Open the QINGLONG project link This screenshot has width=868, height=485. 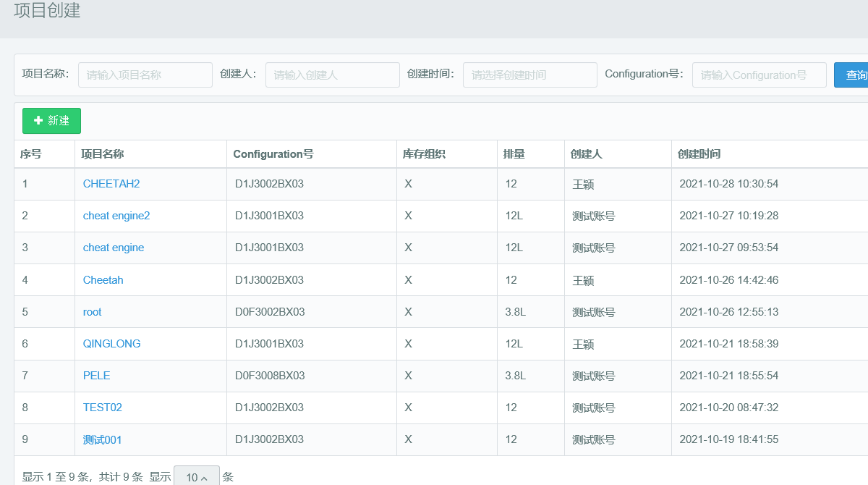click(x=112, y=344)
